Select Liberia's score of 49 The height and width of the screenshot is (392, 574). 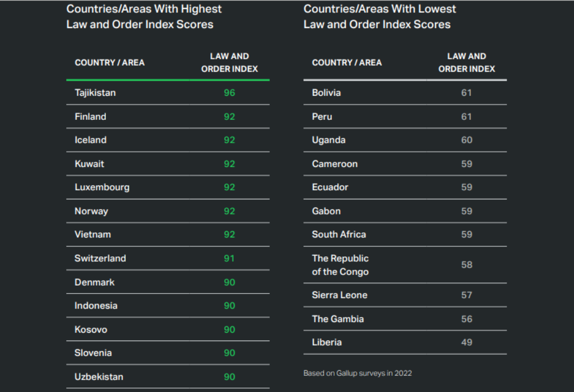466,342
